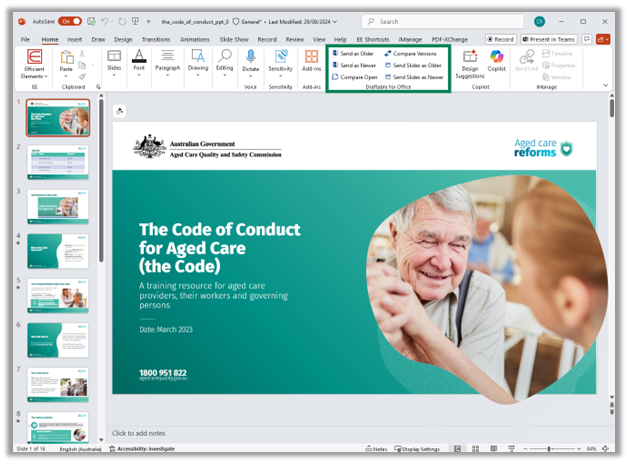Screen dimensions: 628x464
Task: Open the Share button dropdown
Action: pos(603,39)
